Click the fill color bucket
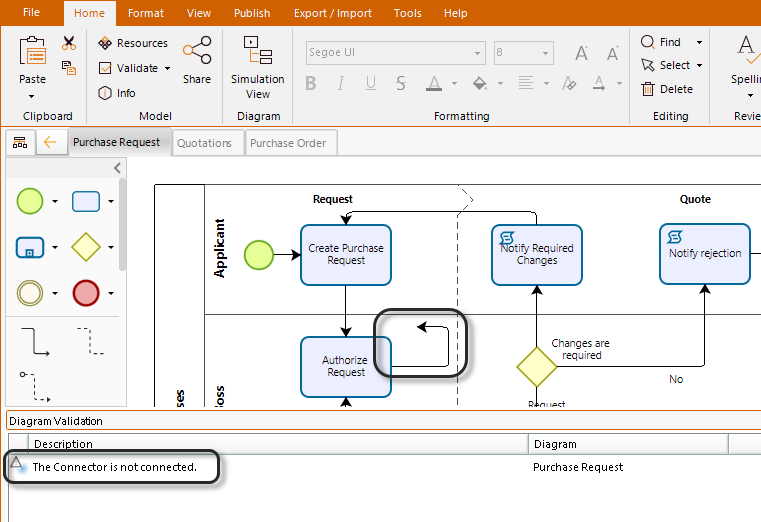This screenshot has width=761, height=522. [x=480, y=83]
